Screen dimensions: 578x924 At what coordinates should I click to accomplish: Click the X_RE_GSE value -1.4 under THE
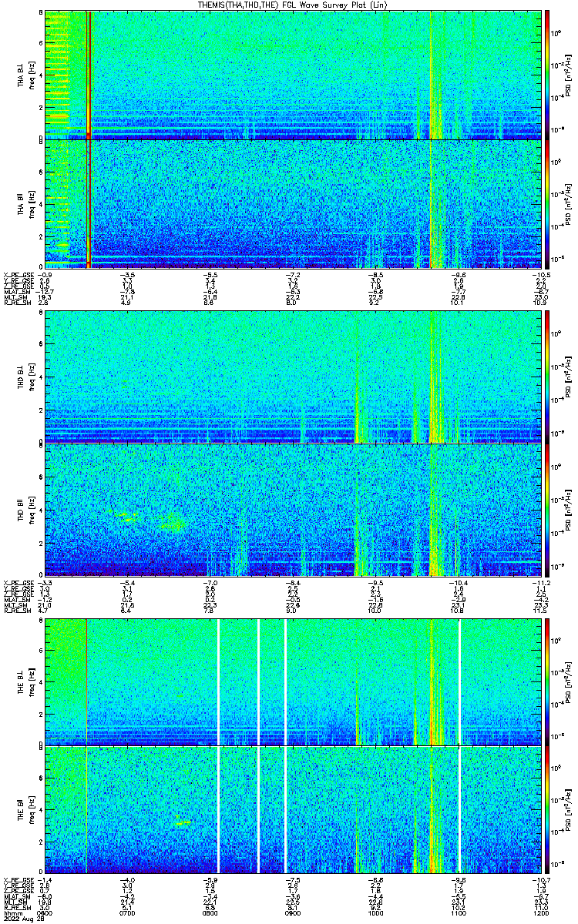click(x=45, y=881)
